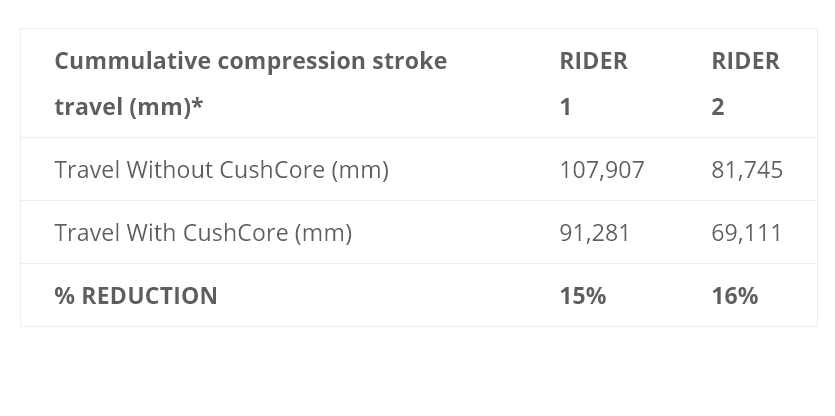835x416 pixels.
Task: Click the value 81,745
Action: pyautogui.click(x=747, y=170)
